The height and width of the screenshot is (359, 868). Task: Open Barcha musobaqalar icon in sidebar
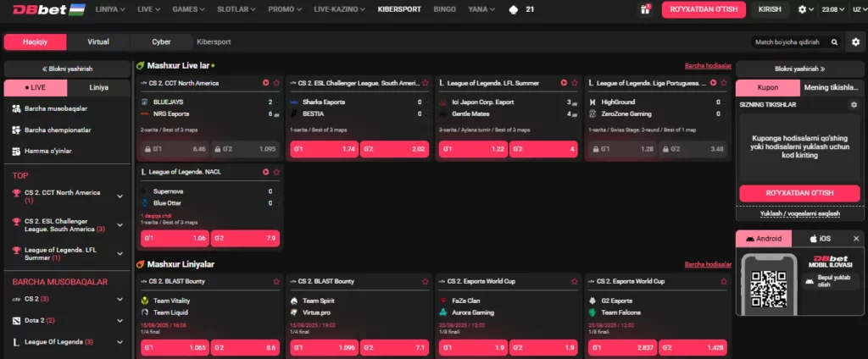point(16,109)
